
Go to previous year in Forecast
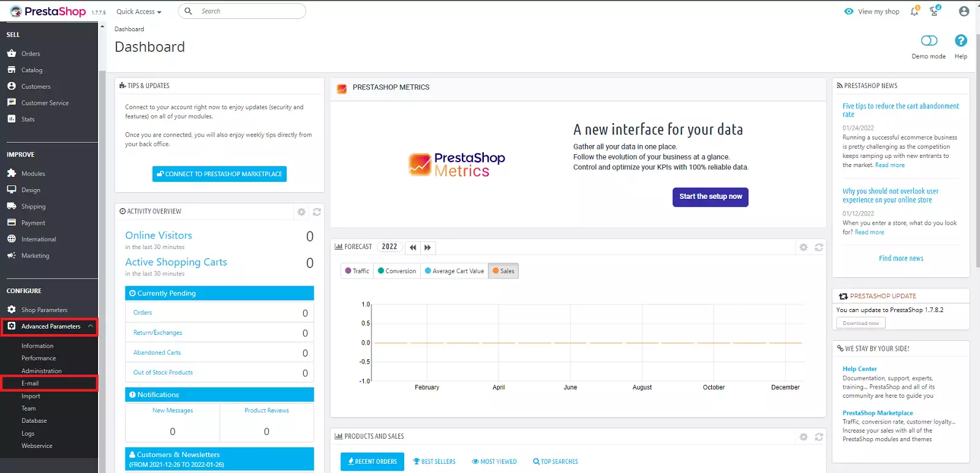(413, 247)
